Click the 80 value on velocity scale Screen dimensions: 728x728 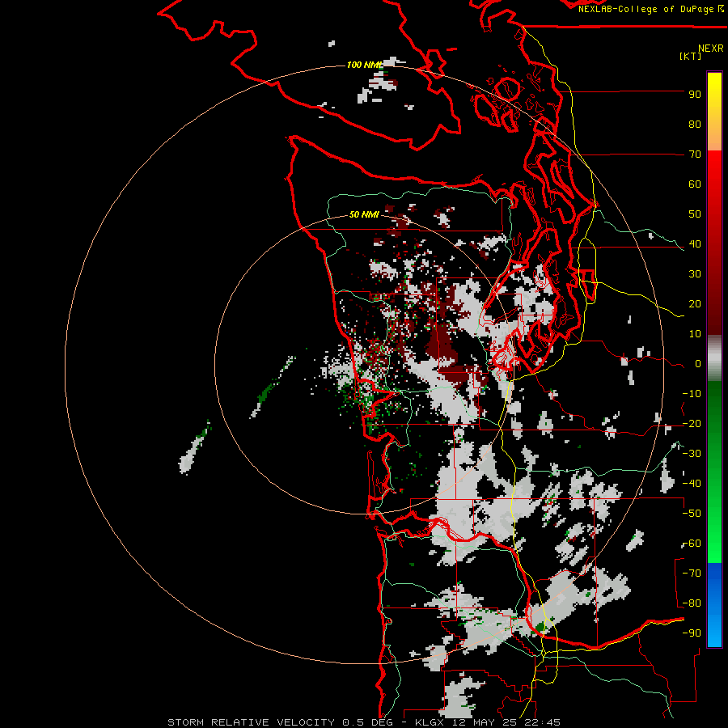pyautogui.click(x=695, y=124)
